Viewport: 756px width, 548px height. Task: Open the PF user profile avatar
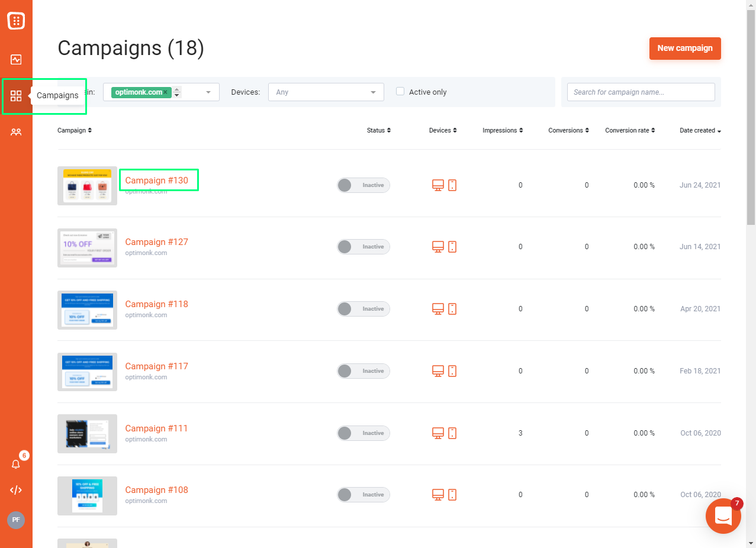point(16,520)
